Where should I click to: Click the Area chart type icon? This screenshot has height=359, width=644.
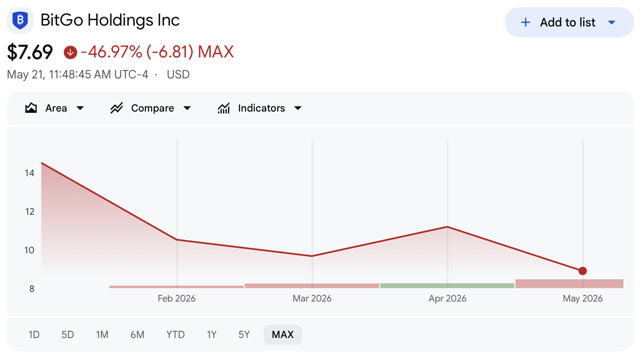point(31,108)
